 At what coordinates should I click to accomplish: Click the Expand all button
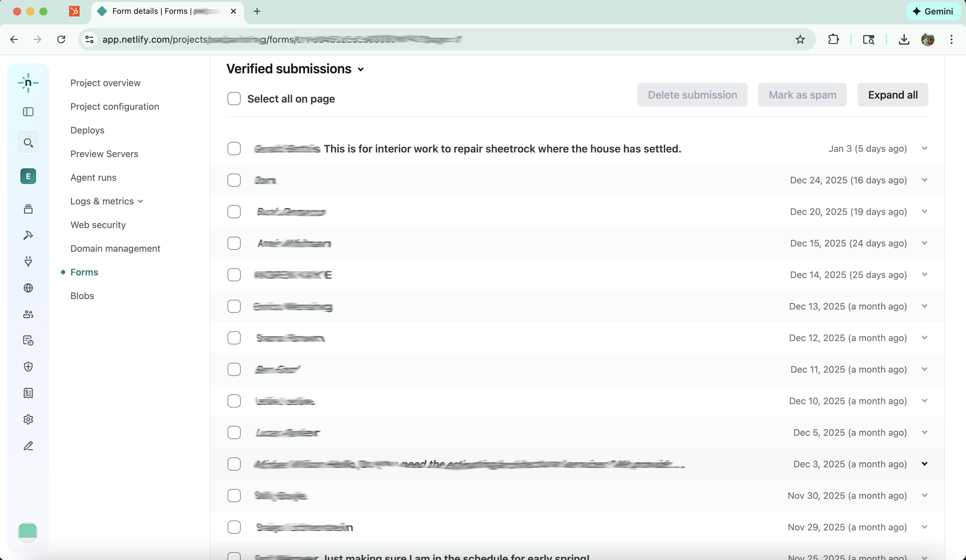tap(893, 95)
